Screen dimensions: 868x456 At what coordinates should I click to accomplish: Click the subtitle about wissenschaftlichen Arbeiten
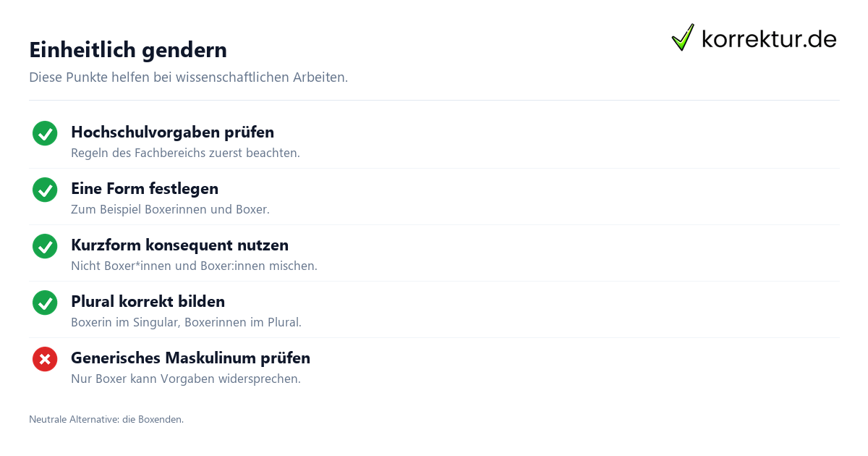[x=188, y=77]
